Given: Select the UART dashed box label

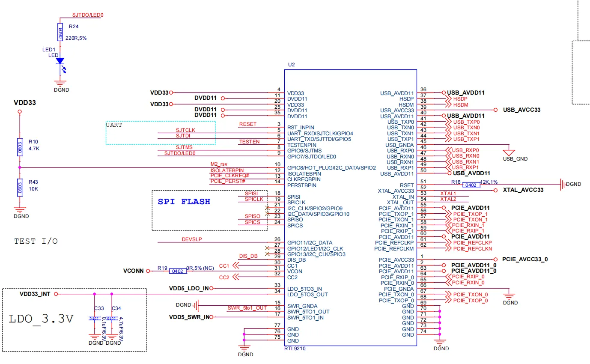Looking at the screenshot, I should point(114,125).
